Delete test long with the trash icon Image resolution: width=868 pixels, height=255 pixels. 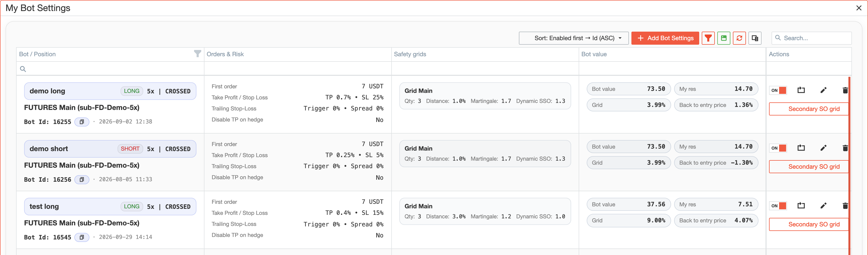pos(845,206)
